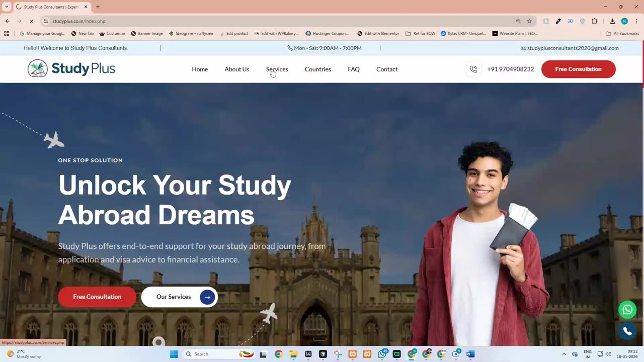Click the Study Plus logo
Viewport: 644px width, 362px height.
click(x=71, y=69)
